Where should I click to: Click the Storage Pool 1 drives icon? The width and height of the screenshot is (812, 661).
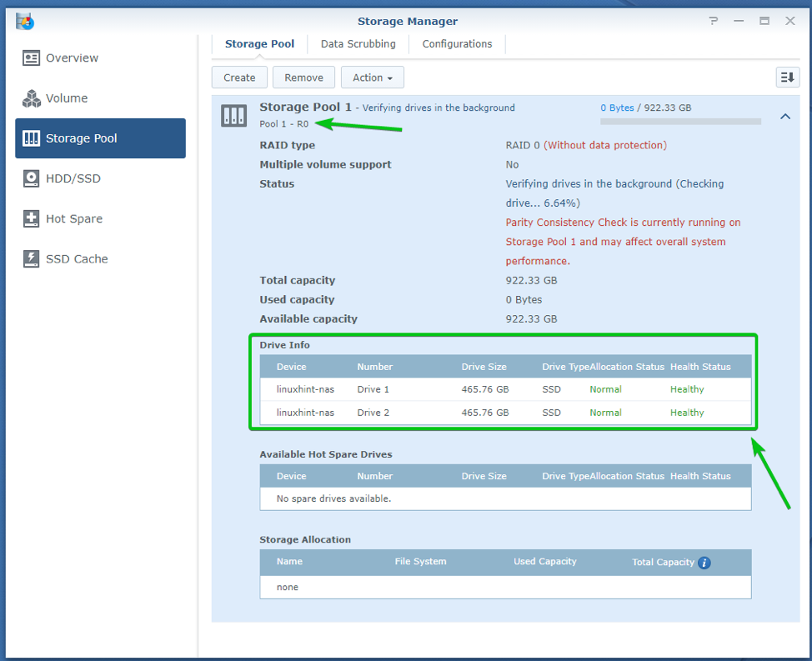pyautogui.click(x=233, y=116)
